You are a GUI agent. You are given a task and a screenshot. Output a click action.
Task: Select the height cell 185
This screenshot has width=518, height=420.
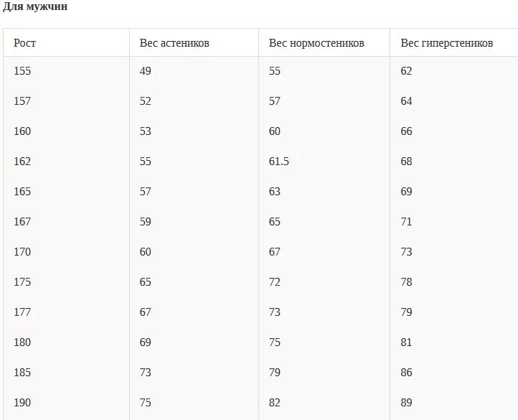coord(22,373)
